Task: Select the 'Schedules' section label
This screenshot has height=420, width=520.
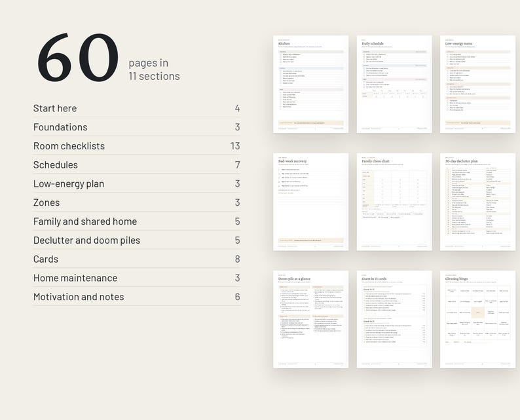Action: [56, 165]
